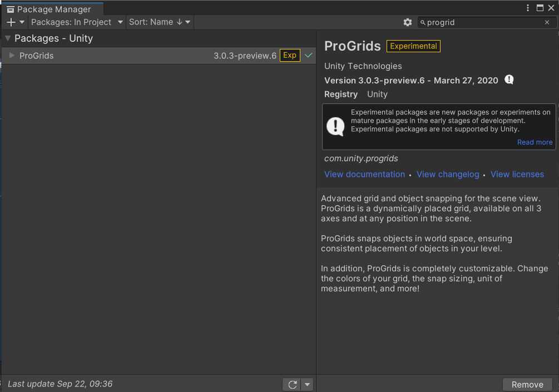The width and height of the screenshot is (559, 392).
Task: Open the add package plus menu
Action: 16,22
